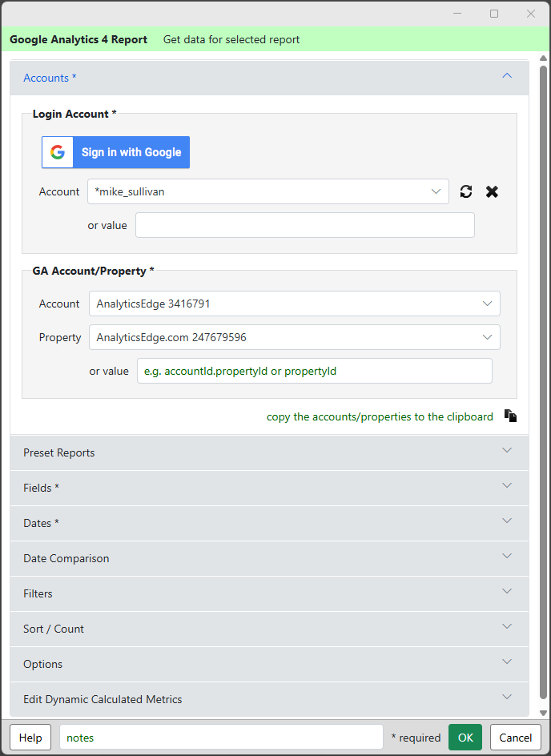This screenshot has height=756, width=551.
Task: Open the login Account dropdown
Action: pyautogui.click(x=267, y=191)
